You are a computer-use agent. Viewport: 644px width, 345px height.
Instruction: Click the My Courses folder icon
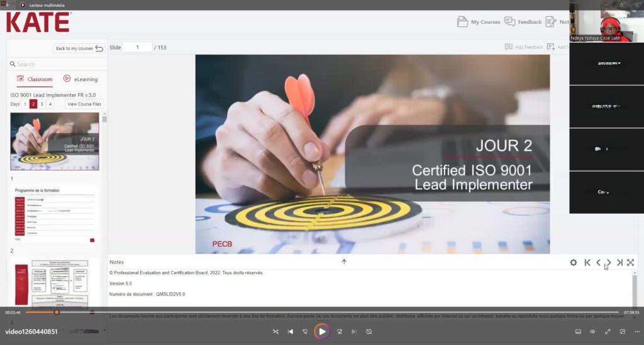[462, 22]
